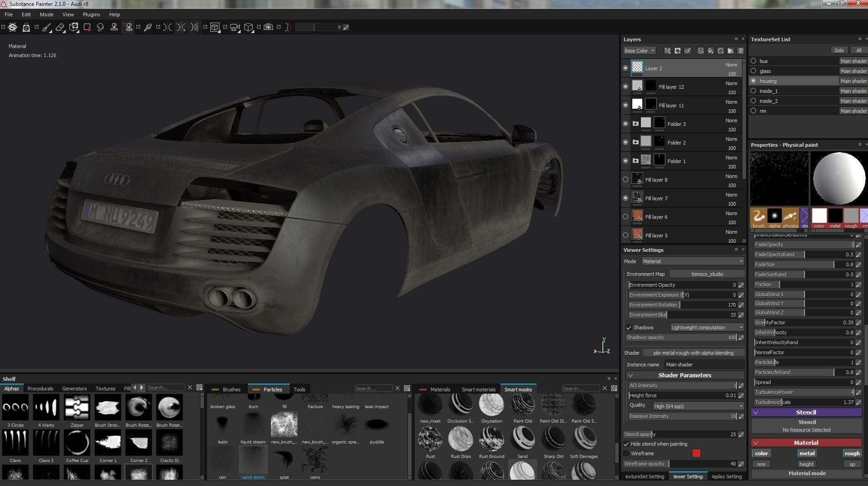Image resolution: width=868 pixels, height=486 pixels.
Task: Click the Solo button in TextureSet List
Action: [839, 50]
